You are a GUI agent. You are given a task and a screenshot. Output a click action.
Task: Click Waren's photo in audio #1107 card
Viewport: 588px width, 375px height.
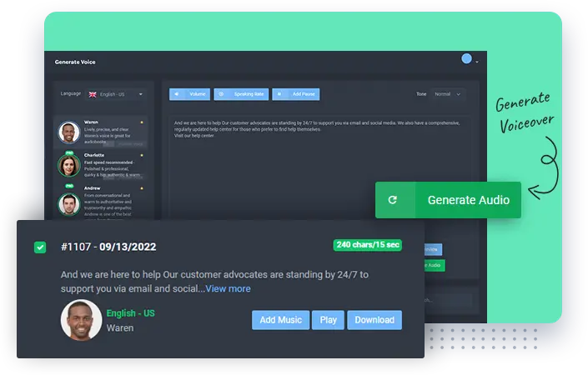pyautogui.click(x=81, y=320)
